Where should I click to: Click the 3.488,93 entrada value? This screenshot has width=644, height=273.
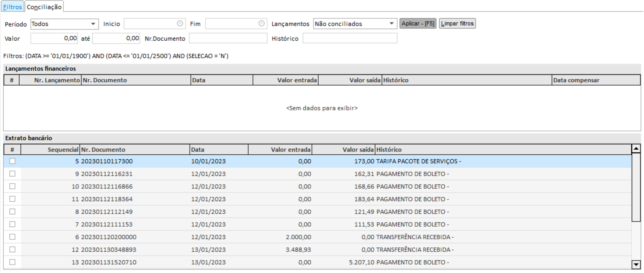[x=298, y=249]
